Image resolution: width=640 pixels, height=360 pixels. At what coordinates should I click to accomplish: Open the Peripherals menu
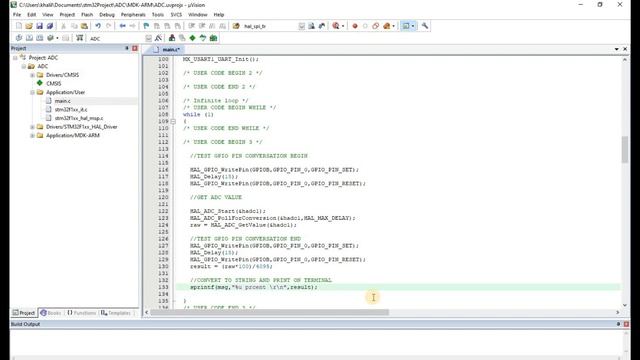point(133,15)
